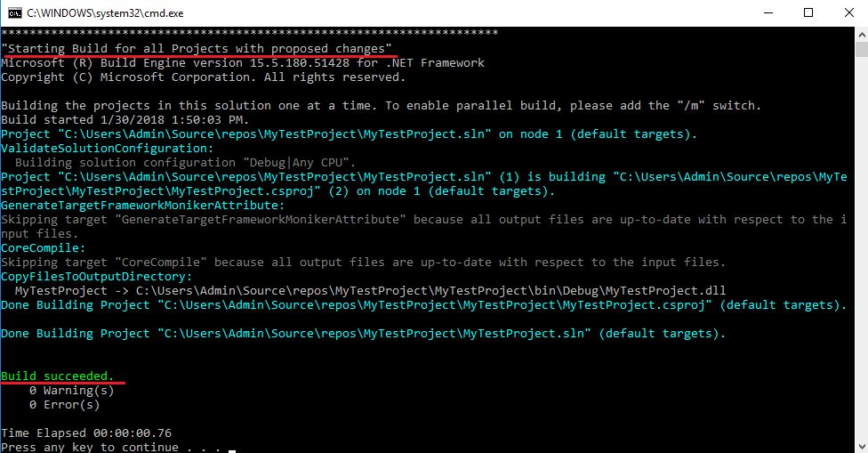Maximize the cmd.exe window
This screenshot has width=868, height=453.
(808, 12)
